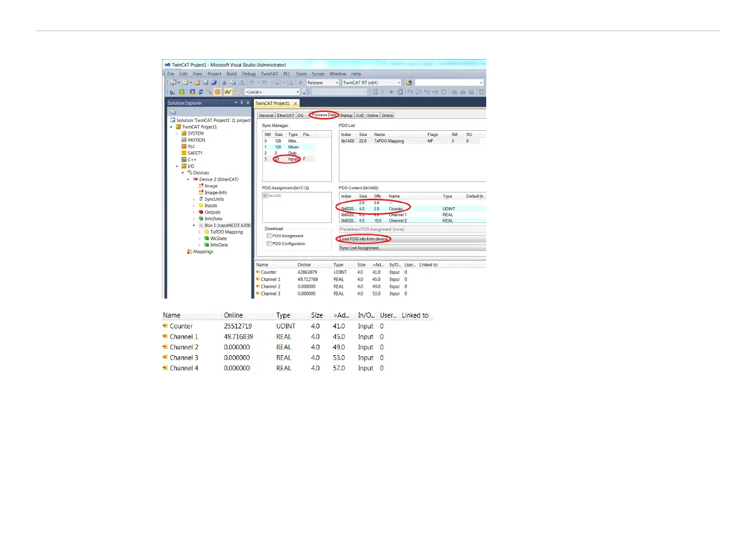Click the Undo arrow icon
The height and width of the screenshot is (533, 756).
tap(251, 83)
